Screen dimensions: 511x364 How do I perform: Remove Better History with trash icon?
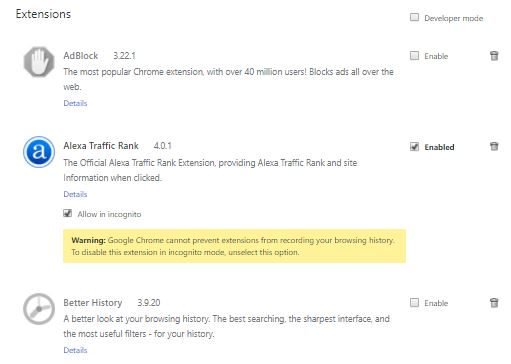coord(494,303)
